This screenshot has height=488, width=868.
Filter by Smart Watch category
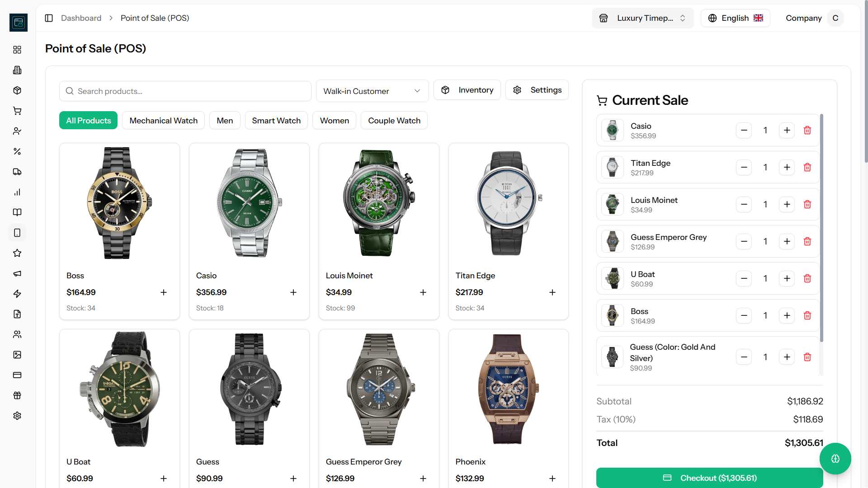tap(276, 121)
